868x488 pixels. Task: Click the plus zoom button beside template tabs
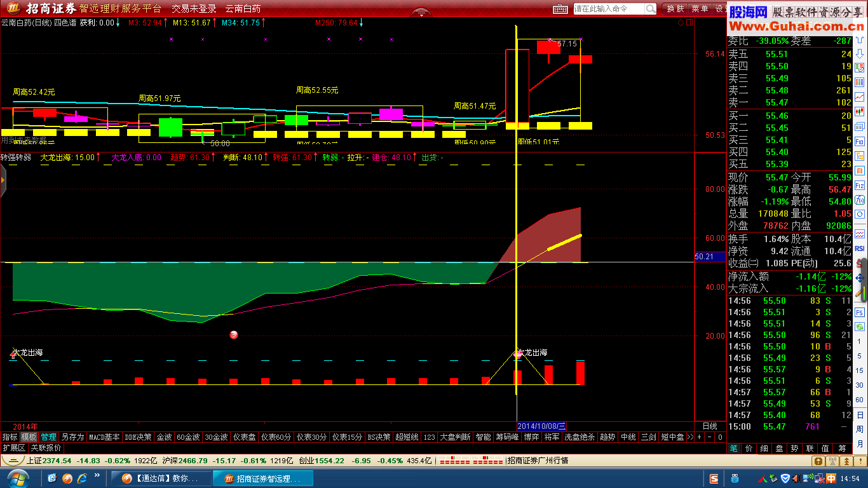699,437
